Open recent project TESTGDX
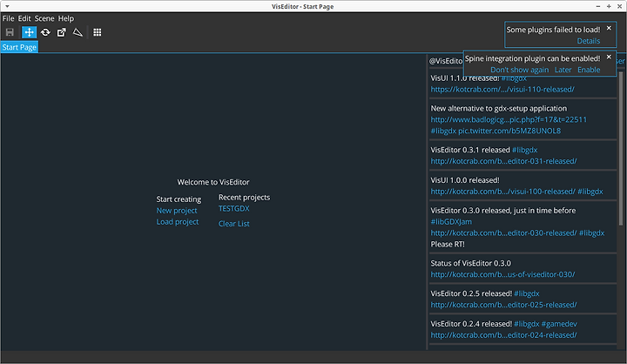Image resolution: width=627 pixels, height=364 pixels. click(234, 208)
